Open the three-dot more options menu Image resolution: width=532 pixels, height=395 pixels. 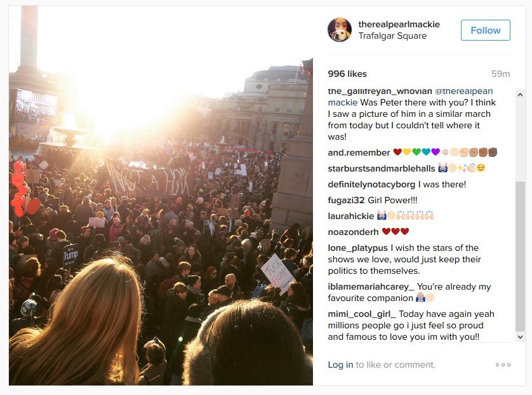(x=503, y=365)
